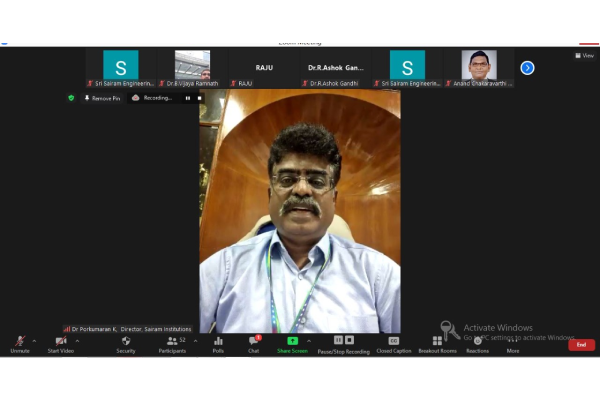
Task: Pause recording via top-left indicator
Action: pyautogui.click(x=188, y=98)
